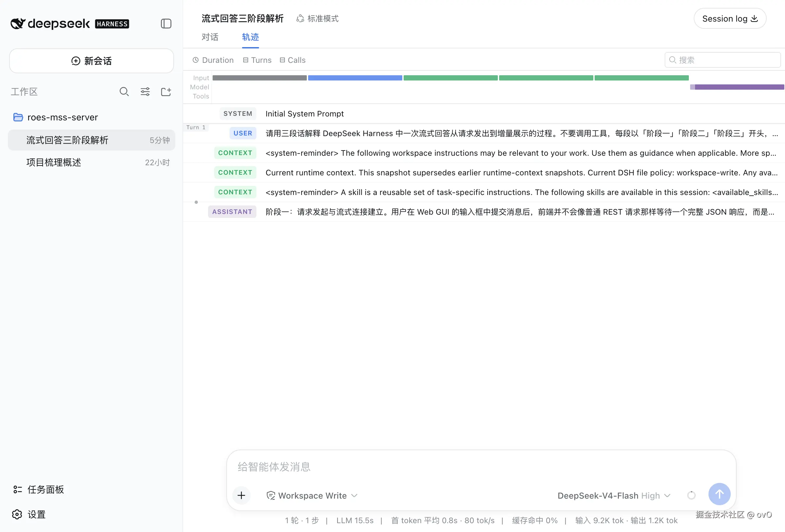Click the LLM 15.5s status entry
This screenshot has width=785, height=532.
[x=355, y=521]
